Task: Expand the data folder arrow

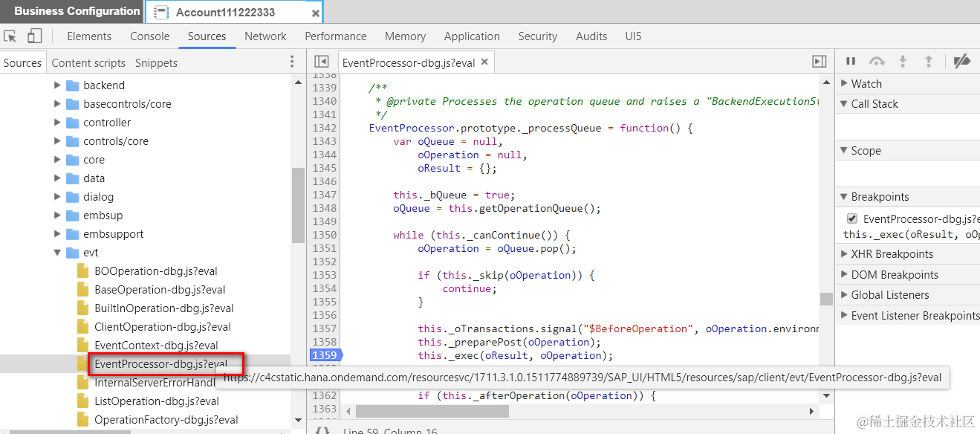Action: click(57, 178)
